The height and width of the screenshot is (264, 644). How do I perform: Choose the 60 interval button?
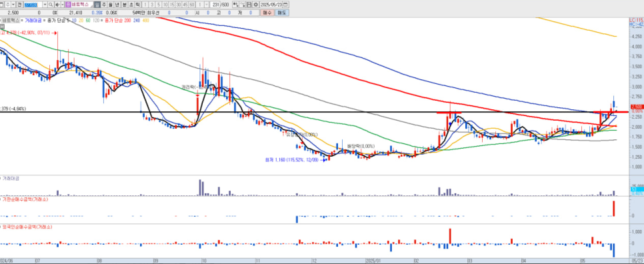pos(192,5)
